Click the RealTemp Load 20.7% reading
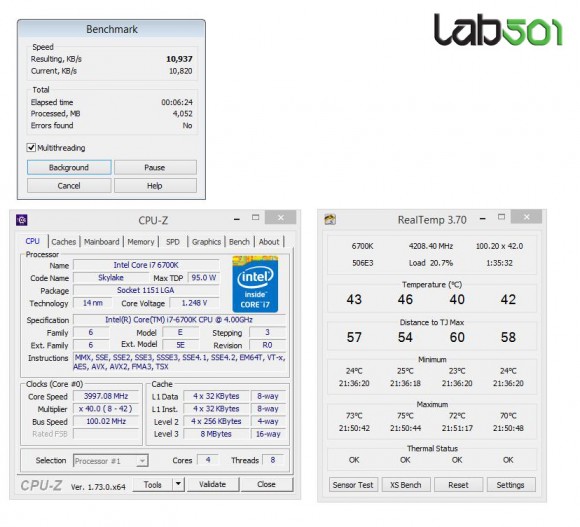The height and width of the screenshot is (527, 580). click(x=431, y=263)
